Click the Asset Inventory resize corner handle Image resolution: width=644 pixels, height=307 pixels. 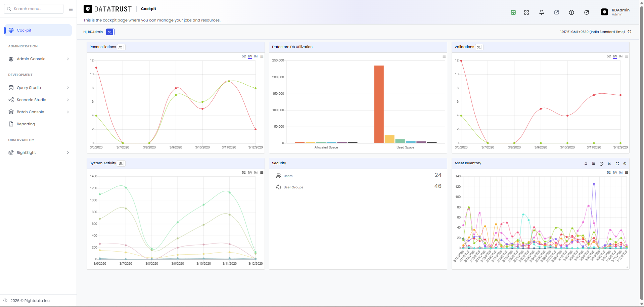(627, 267)
